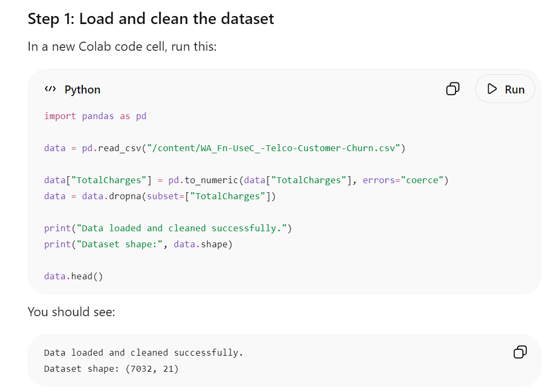
Task: Click the data.head() line
Action: click(74, 276)
